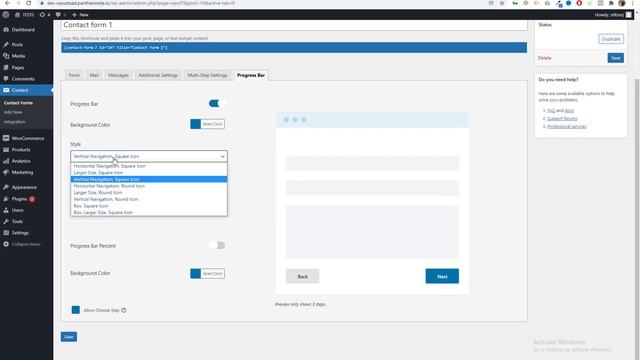Viewport: 640px width, 360px height.
Task: Open the browser extensions puzzle icon
Action: pos(611,3)
